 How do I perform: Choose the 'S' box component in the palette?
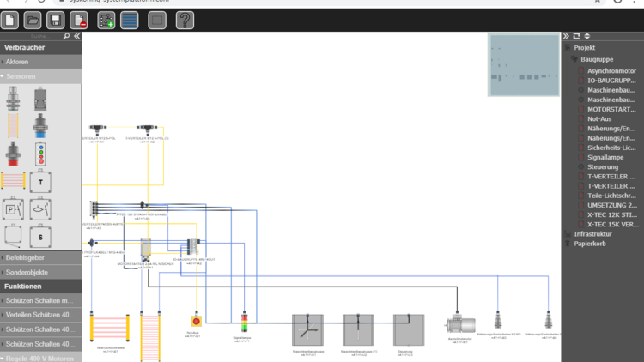(x=40, y=234)
